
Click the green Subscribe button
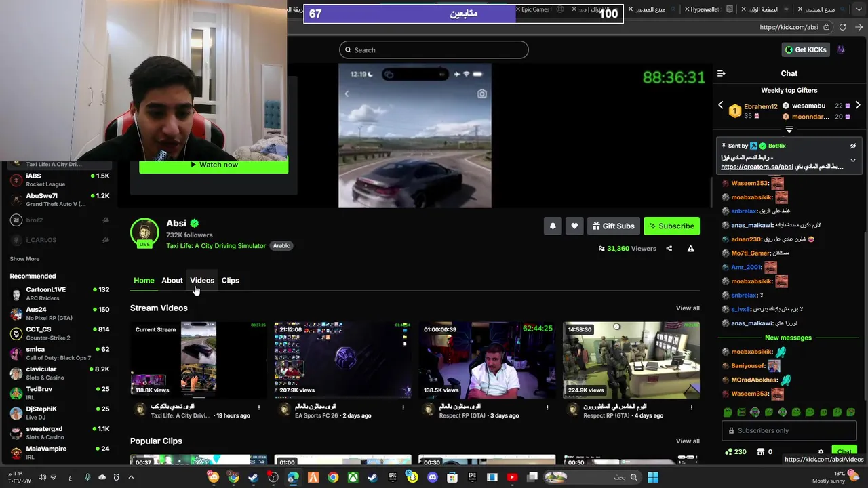click(671, 226)
